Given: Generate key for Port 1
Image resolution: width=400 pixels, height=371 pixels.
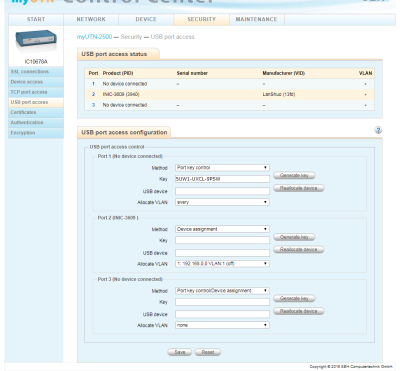Looking at the screenshot, I should [294, 175].
